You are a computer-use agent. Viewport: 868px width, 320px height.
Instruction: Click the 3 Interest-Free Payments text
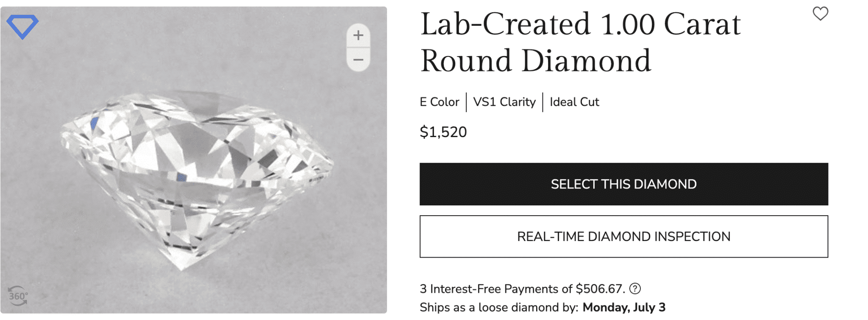(x=495, y=289)
